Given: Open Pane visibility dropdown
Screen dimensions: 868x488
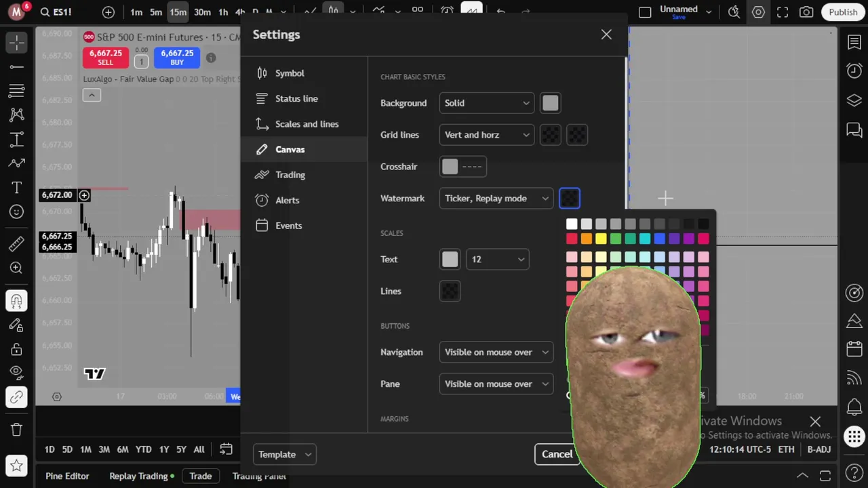Looking at the screenshot, I should [x=496, y=384].
